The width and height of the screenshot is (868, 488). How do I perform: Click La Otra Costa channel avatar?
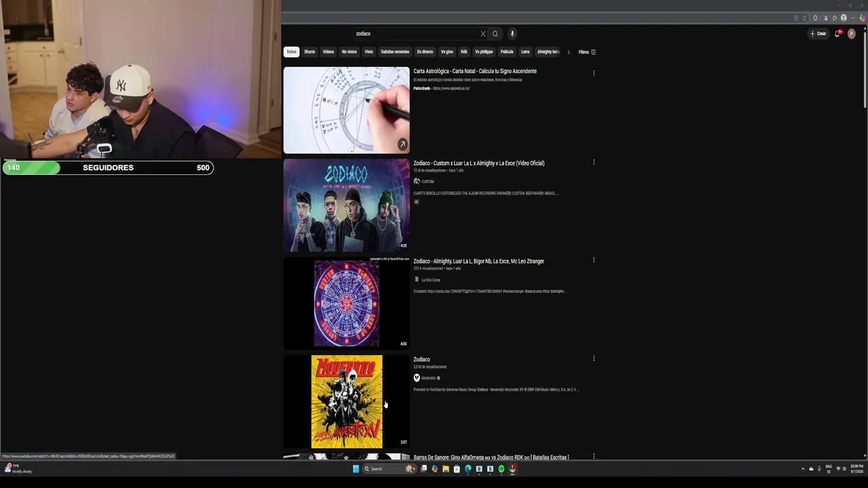coord(416,279)
